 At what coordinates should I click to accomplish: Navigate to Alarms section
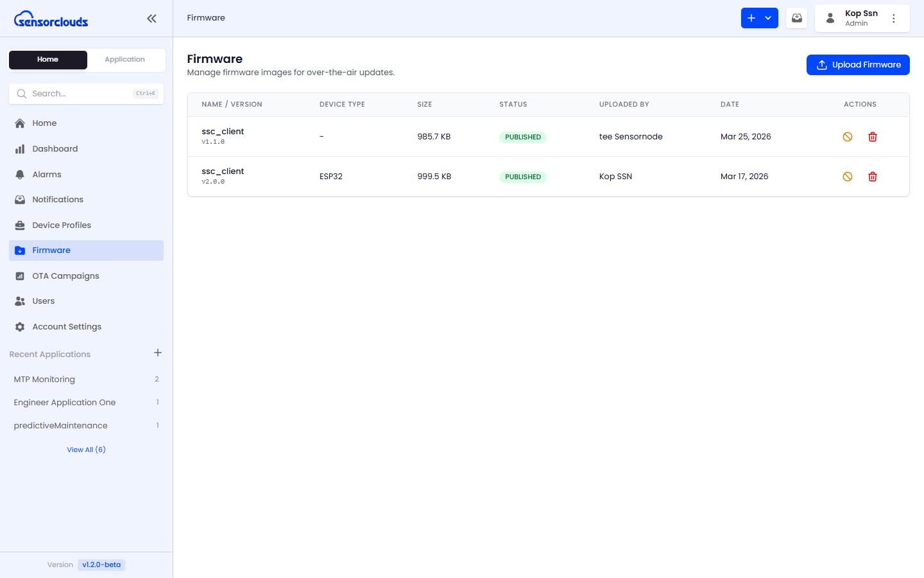click(47, 175)
